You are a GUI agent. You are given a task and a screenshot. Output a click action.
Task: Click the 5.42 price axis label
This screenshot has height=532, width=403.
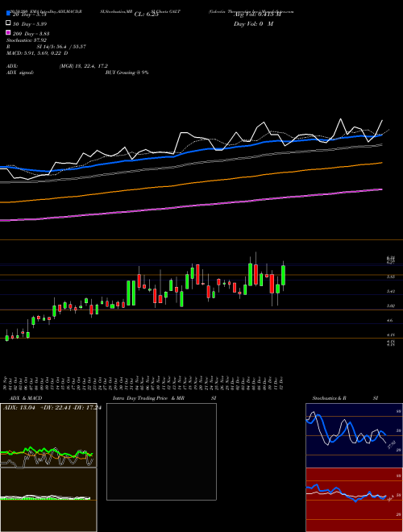point(390,292)
